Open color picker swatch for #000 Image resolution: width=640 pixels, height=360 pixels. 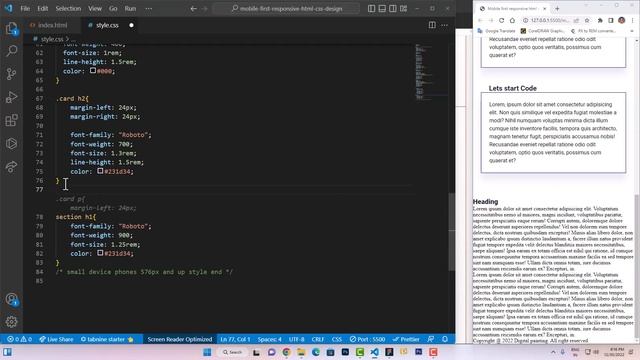[93, 71]
